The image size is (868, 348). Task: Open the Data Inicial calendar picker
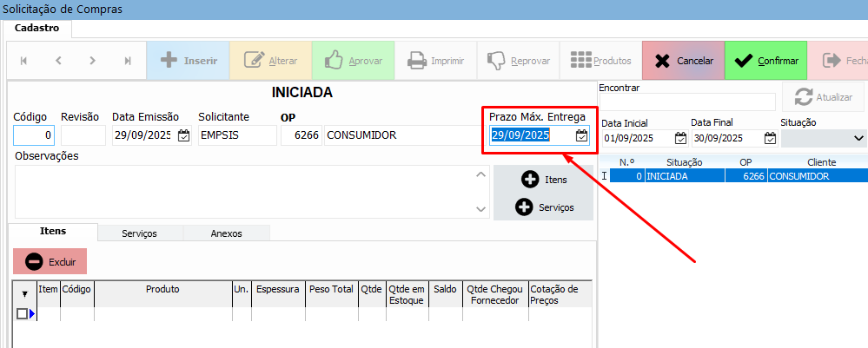click(x=680, y=138)
